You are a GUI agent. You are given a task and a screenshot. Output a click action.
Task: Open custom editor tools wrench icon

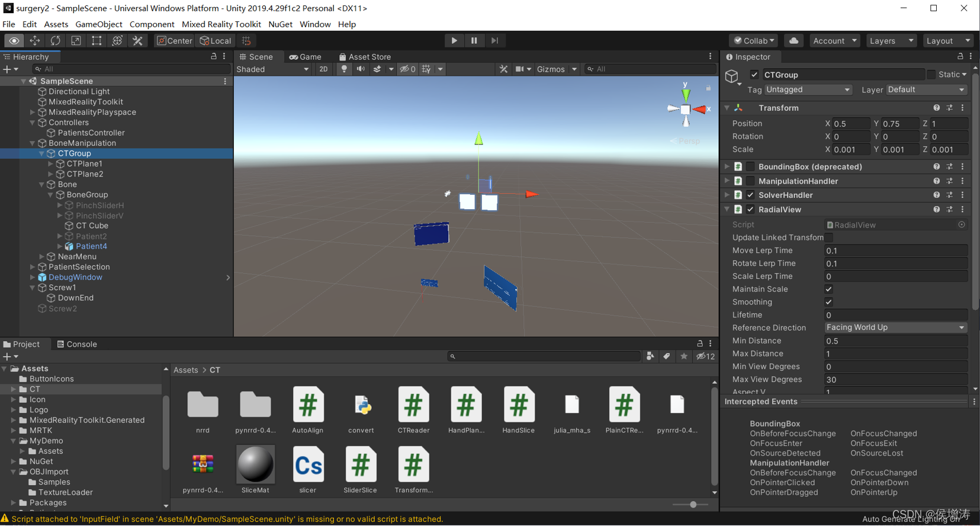[137, 41]
